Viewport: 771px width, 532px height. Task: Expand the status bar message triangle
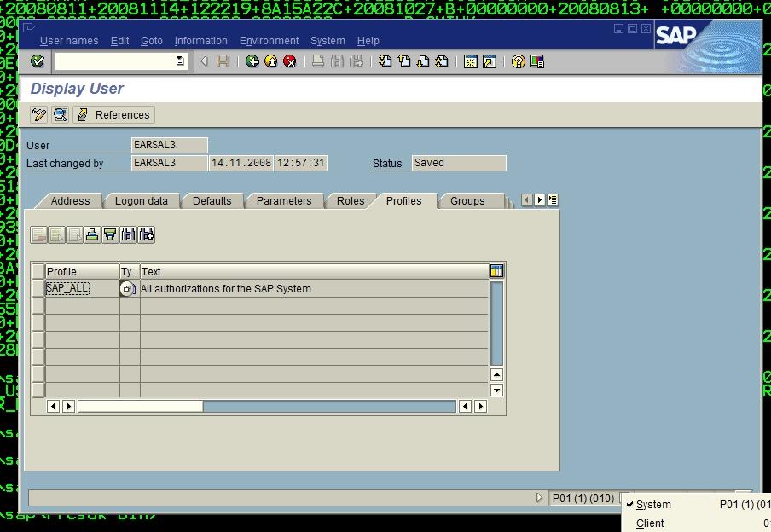click(539, 498)
